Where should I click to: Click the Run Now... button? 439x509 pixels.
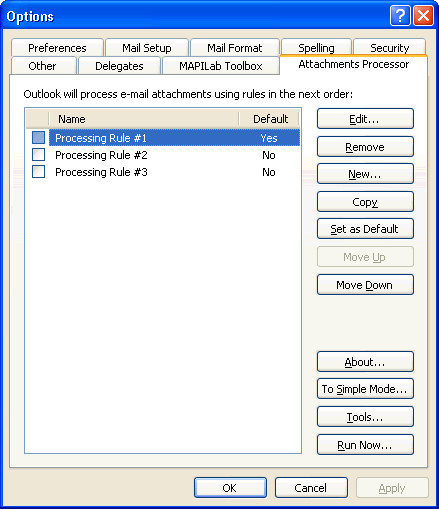tap(365, 445)
